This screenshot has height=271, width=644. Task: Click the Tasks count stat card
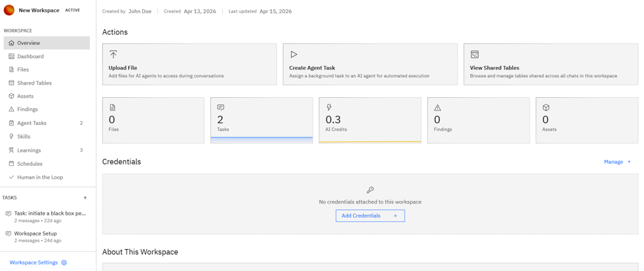(262, 120)
